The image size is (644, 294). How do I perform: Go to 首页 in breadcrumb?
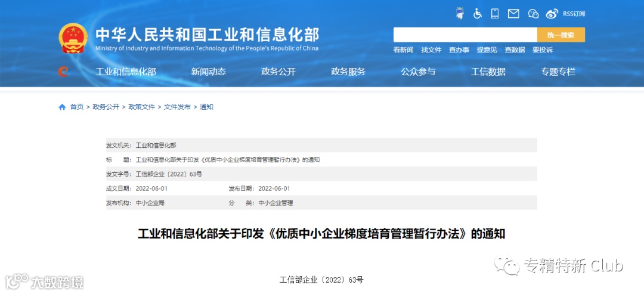pyautogui.click(x=76, y=107)
